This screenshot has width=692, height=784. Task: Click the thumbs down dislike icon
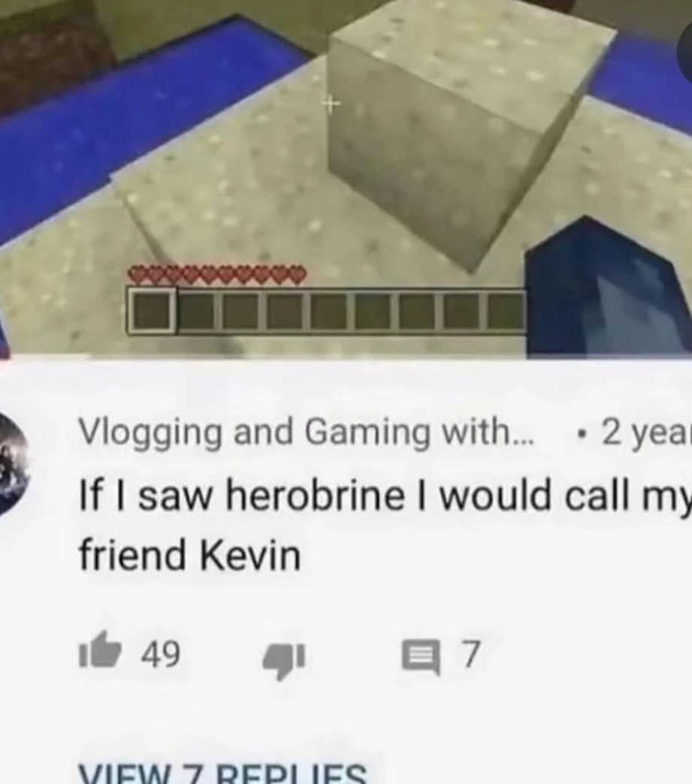point(284,661)
